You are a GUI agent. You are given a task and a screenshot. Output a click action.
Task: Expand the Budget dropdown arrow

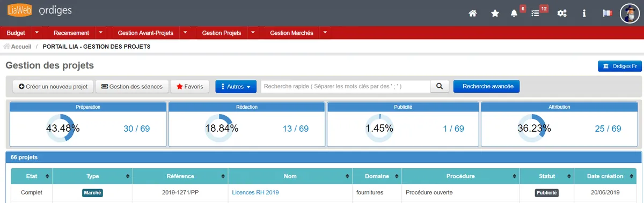(36, 33)
